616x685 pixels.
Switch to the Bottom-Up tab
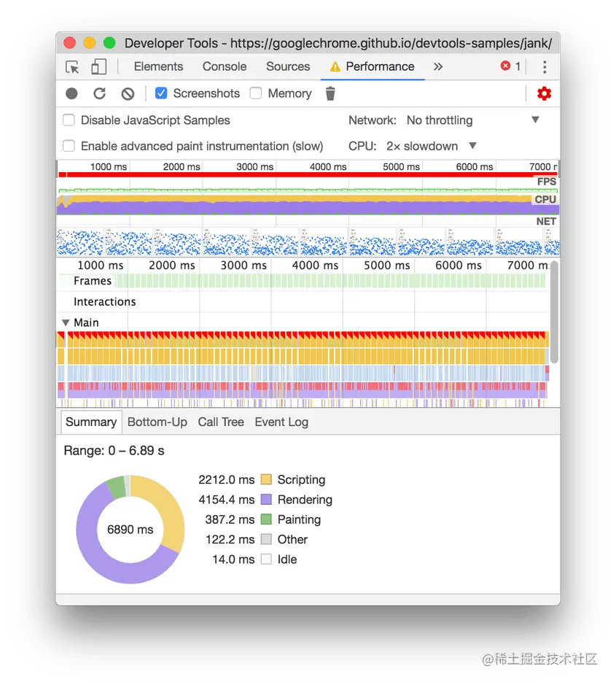[x=157, y=422]
